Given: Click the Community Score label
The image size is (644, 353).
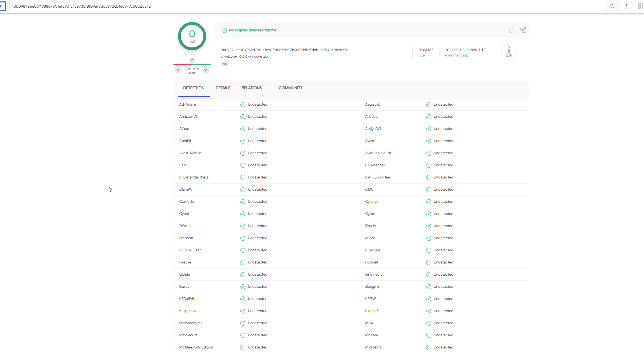Looking at the screenshot, I should pyautogui.click(x=192, y=71).
